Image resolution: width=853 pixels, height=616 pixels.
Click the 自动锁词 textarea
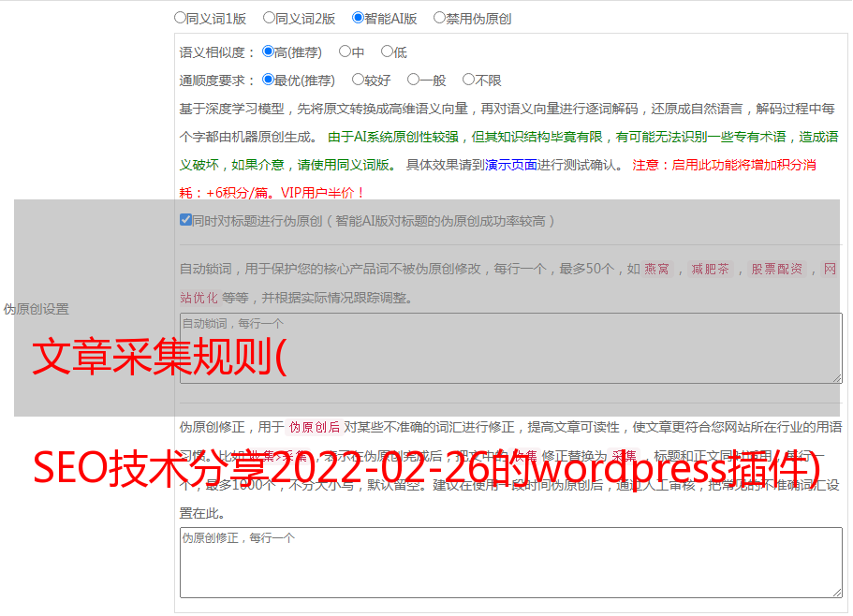pos(511,348)
